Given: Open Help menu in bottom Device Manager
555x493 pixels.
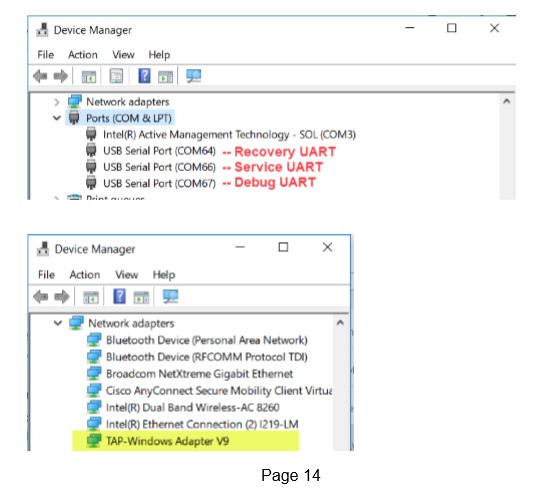Looking at the screenshot, I should pos(164,275).
